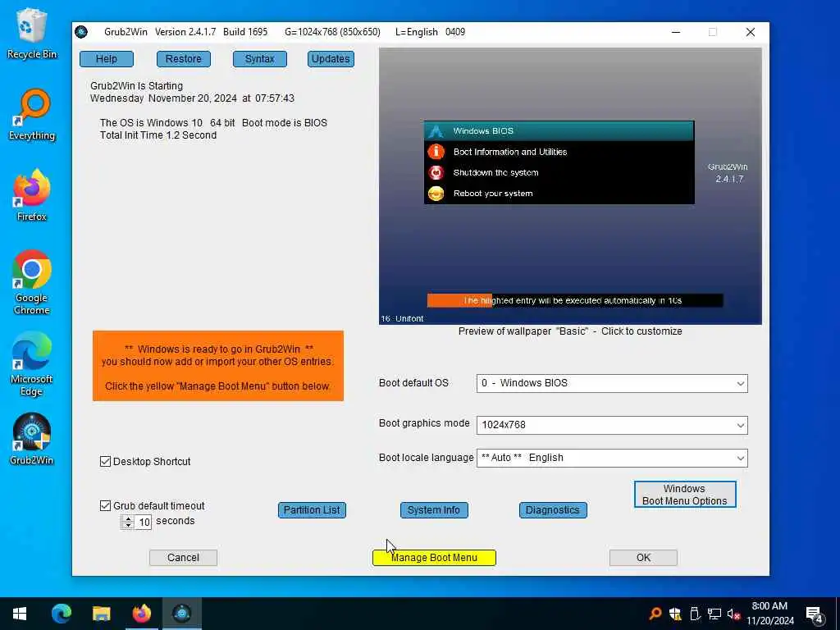Click the Preview of wallpaper Basic caption
Viewport: 840px width, 630px height.
coord(570,331)
